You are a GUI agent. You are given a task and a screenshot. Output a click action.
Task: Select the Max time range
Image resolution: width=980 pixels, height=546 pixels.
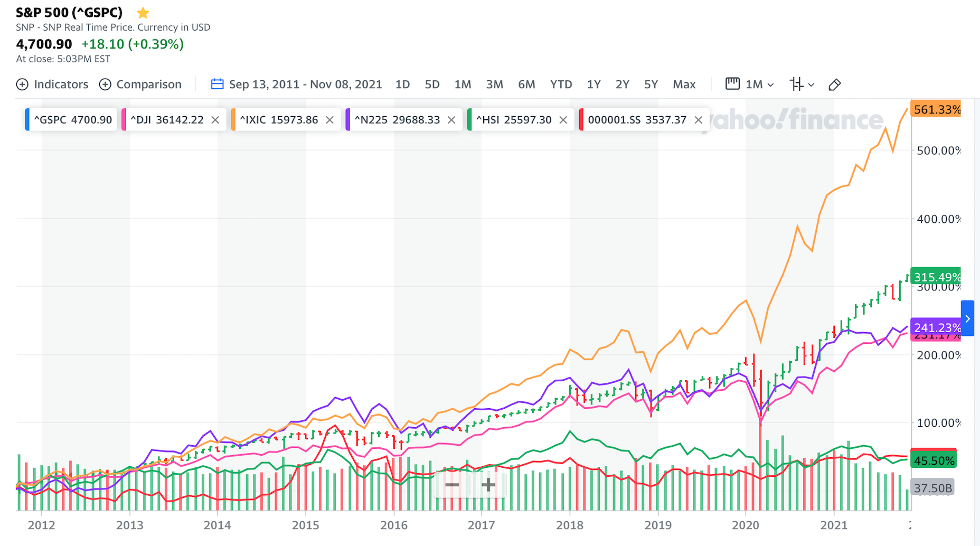684,84
